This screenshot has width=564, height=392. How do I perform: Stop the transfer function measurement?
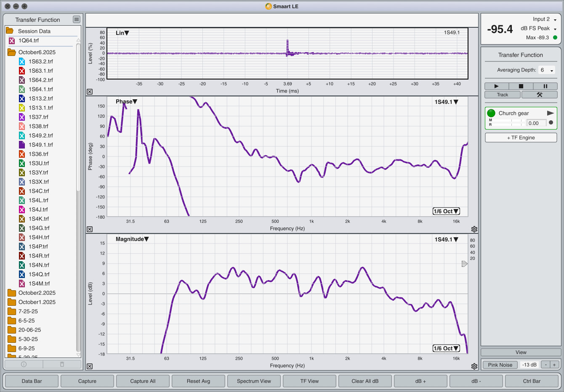(x=521, y=86)
